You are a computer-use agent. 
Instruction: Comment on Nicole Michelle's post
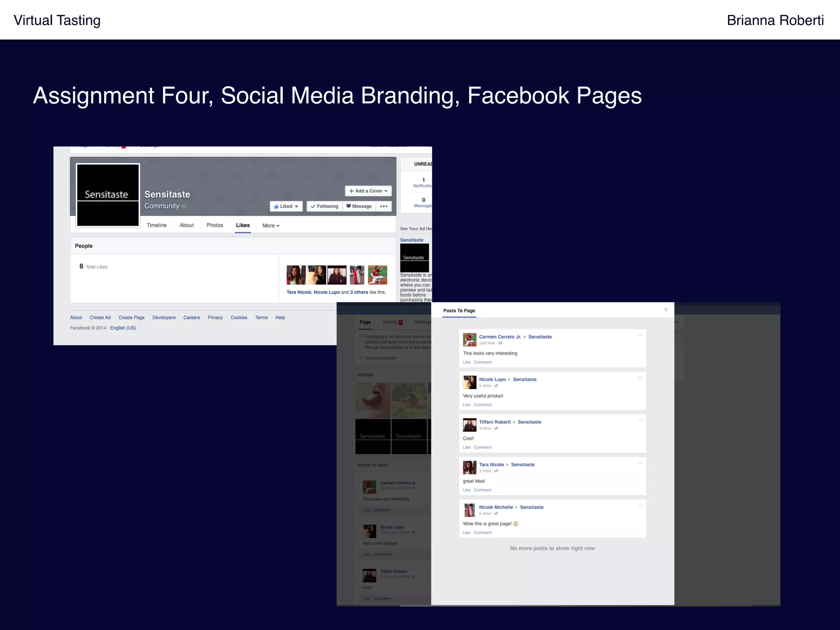click(x=482, y=533)
